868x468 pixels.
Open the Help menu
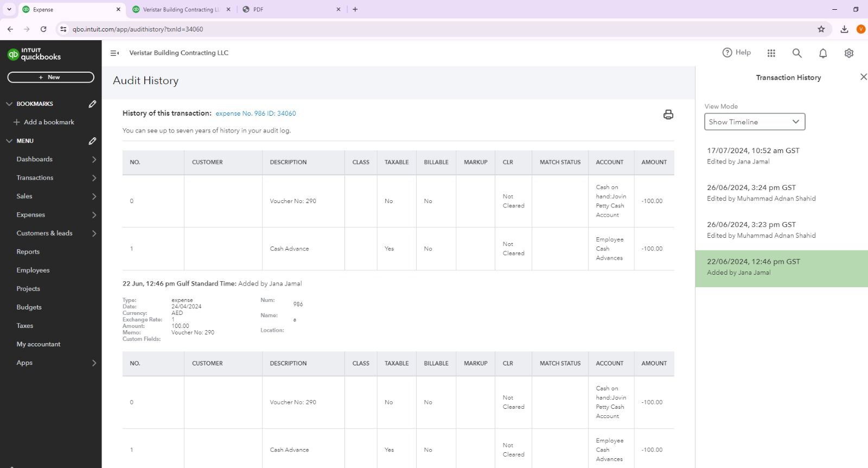[737, 53]
